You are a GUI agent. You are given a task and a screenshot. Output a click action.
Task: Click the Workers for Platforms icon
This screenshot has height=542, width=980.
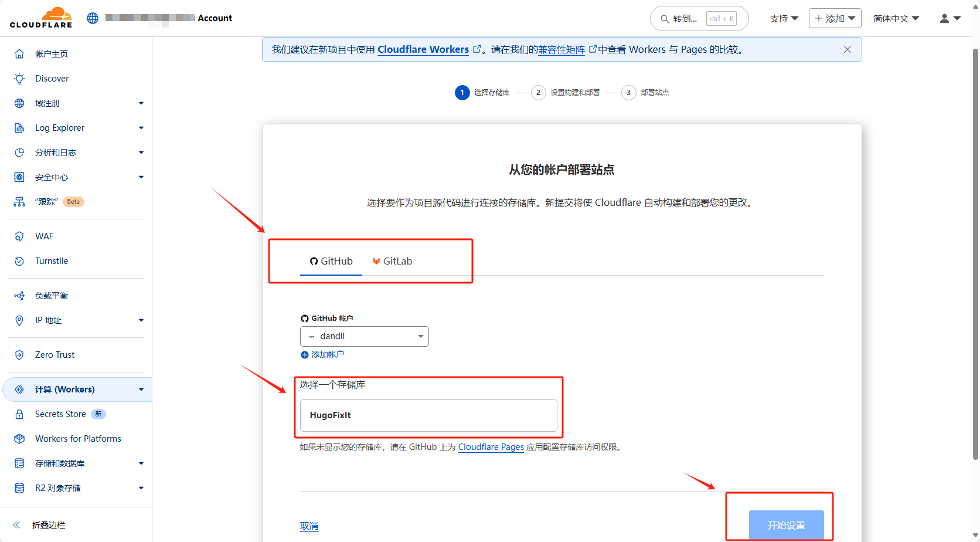[19, 439]
